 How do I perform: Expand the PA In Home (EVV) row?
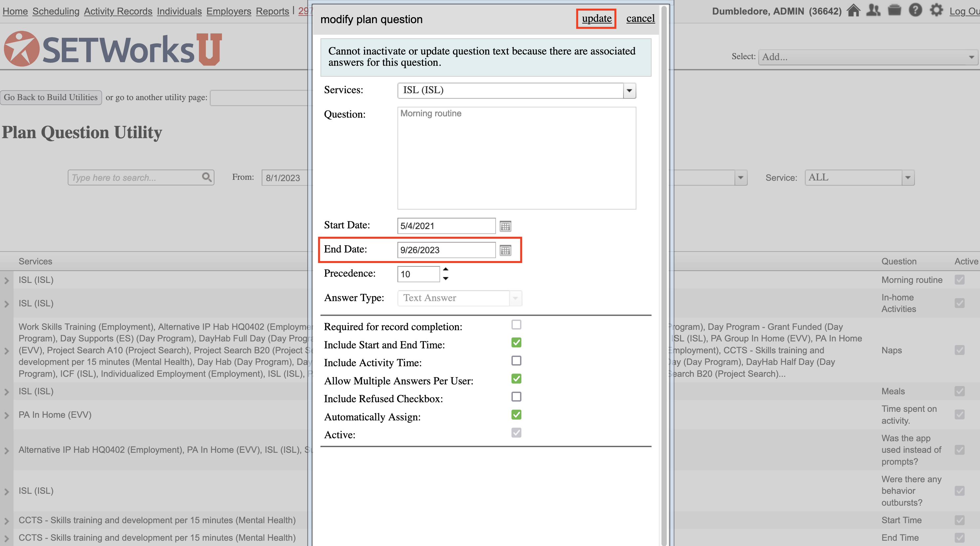click(x=7, y=415)
